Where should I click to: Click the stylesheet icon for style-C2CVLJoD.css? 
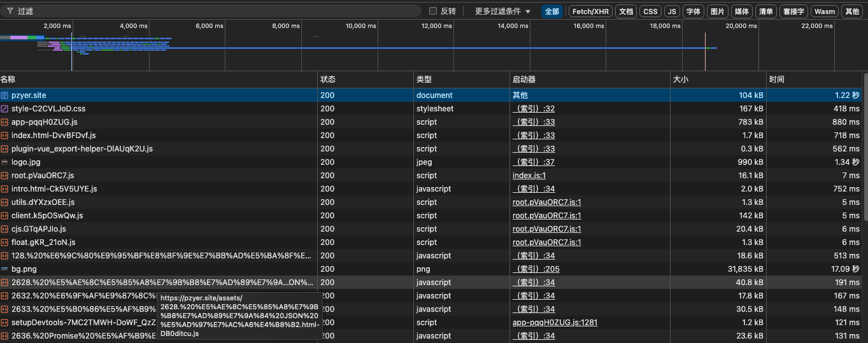coord(4,109)
